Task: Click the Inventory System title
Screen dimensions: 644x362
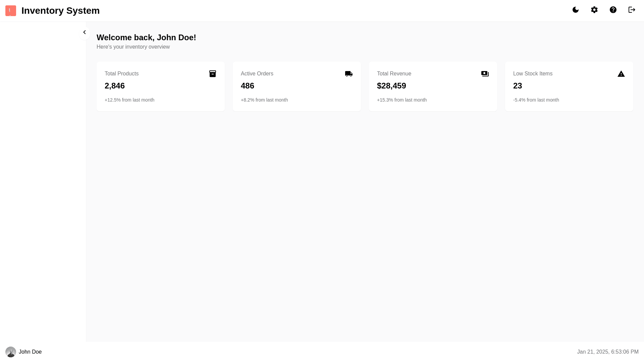Action: point(60,11)
